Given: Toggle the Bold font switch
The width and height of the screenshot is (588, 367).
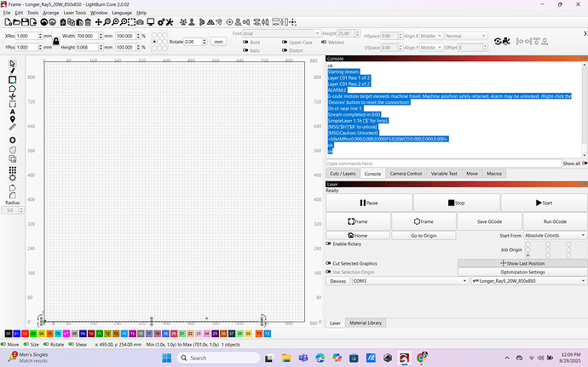Looking at the screenshot, I should click(x=245, y=42).
